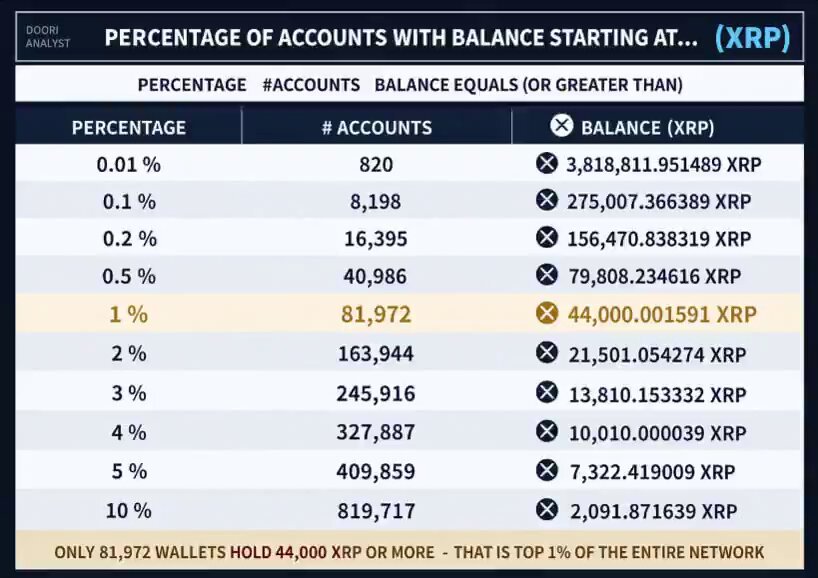Click the XRP icon beside 275,007.366389 XRP
Viewport: 818px width, 578px height.
pos(547,200)
